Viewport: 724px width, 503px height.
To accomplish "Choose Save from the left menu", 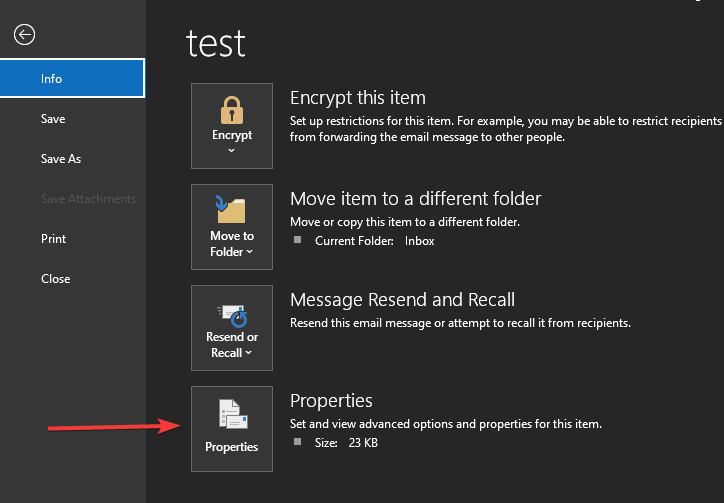I will click(53, 119).
